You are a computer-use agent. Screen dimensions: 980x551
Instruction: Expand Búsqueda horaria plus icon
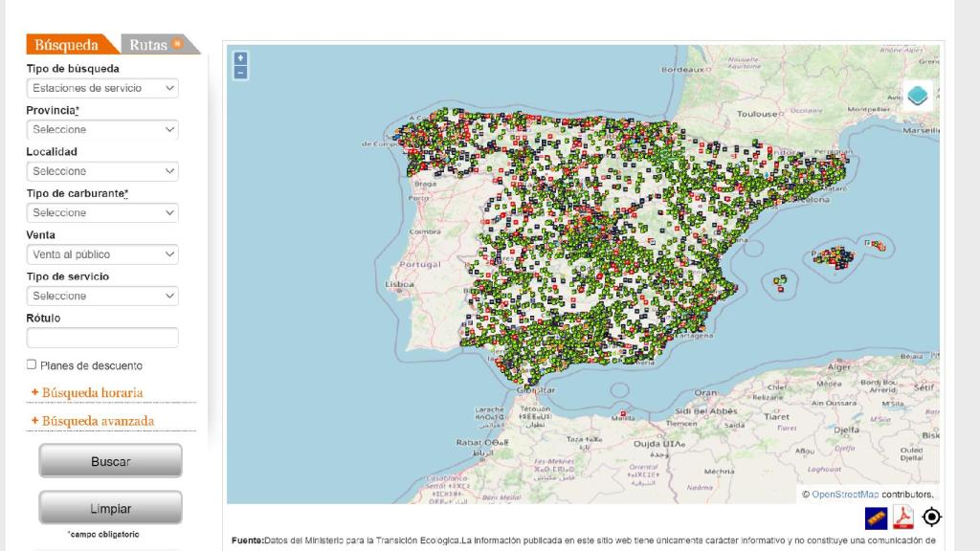[34, 391]
